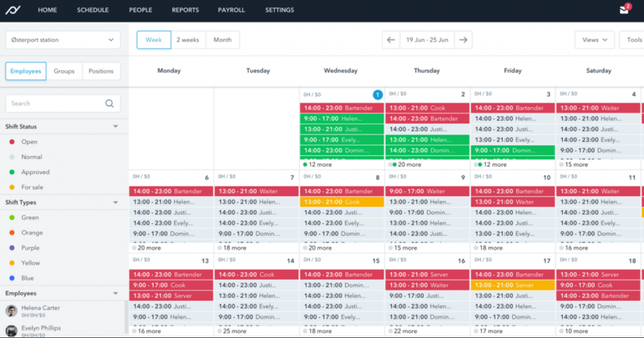The image size is (644, 338).
Task: Open the REPORTS menu
Action: pyautogui.click(x=186, y=10)
